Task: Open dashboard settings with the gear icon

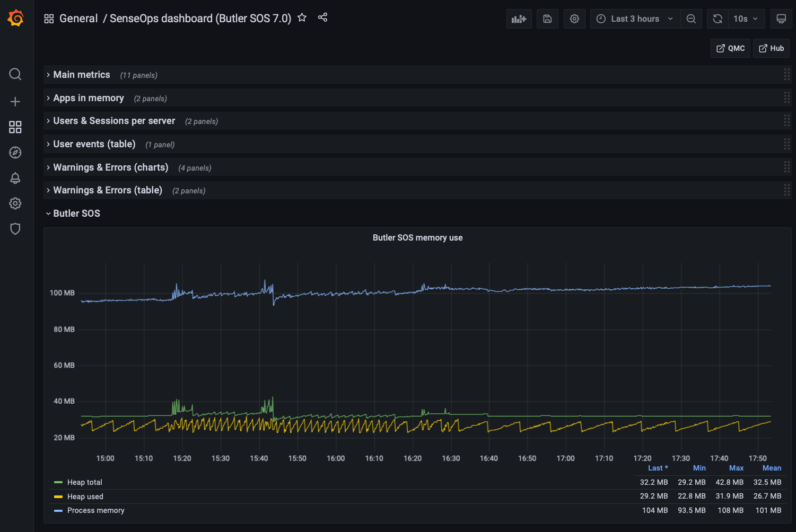Action: 574,19
